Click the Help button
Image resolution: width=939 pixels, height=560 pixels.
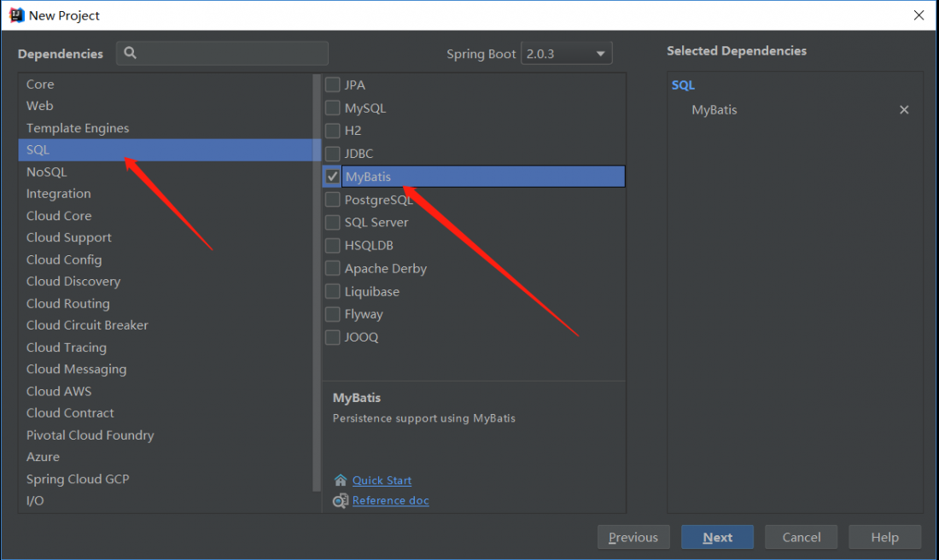click(x=884, y=537)
